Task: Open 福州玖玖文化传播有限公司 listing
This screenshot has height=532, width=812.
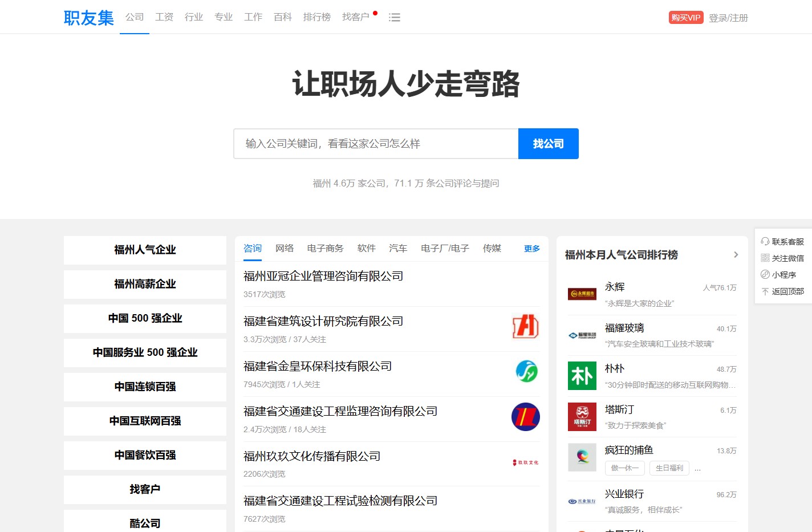Action: pos(312,456)
